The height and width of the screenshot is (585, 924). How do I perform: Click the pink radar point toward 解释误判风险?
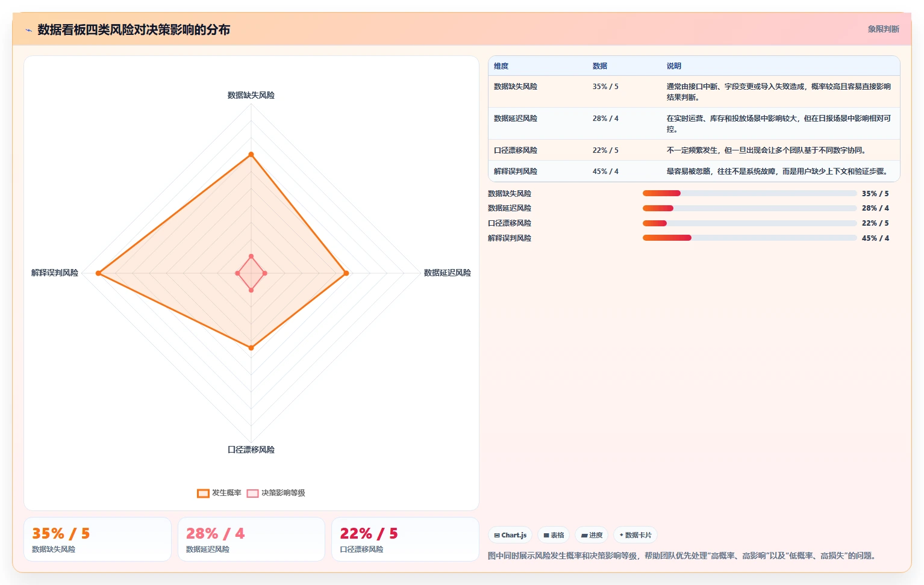237,273
